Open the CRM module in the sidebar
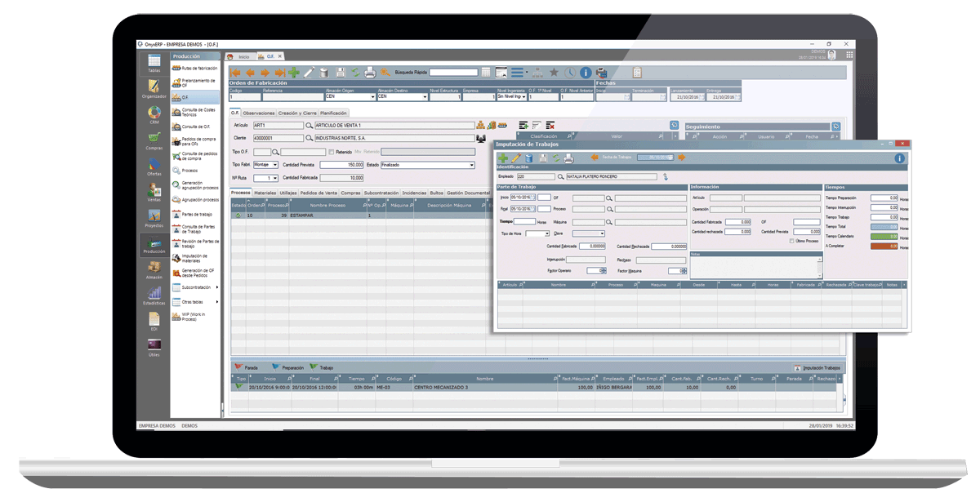The image size is (980, 502). pos(154,114)
